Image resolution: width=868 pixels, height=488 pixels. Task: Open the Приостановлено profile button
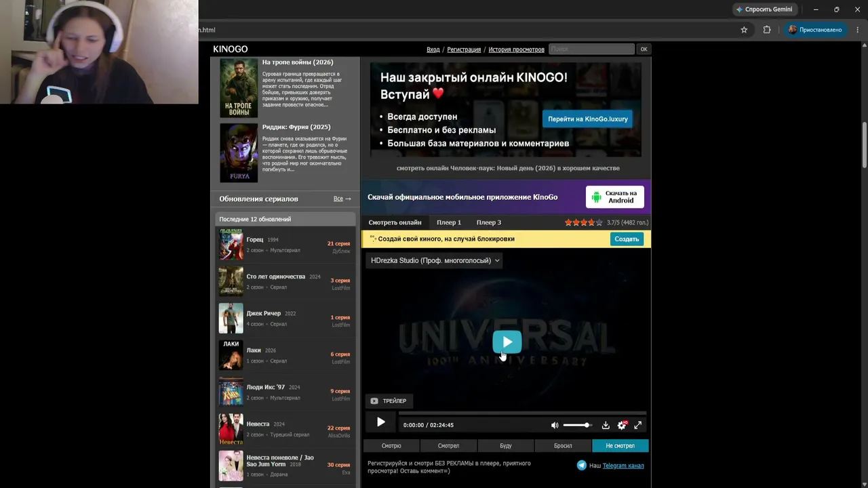[x=815, y=30]
